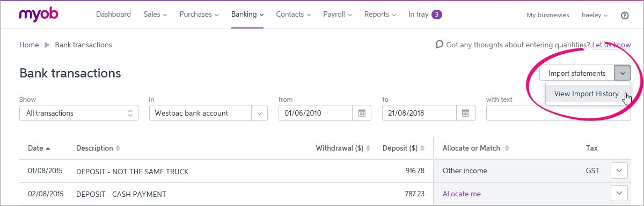The image size is (644, 206).
Task: Select View Import History option
Action: [x=587, y=94]
